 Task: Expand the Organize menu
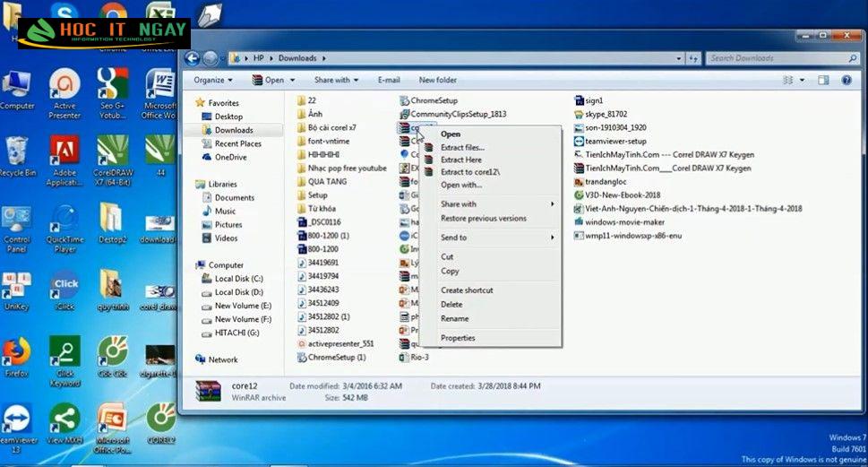pyautogui.click(x=213, y=81)
